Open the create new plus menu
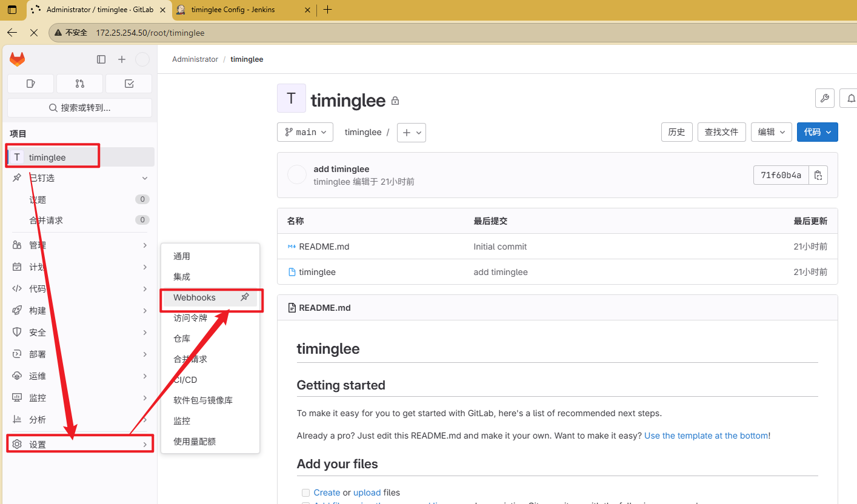 coord(122,59)
